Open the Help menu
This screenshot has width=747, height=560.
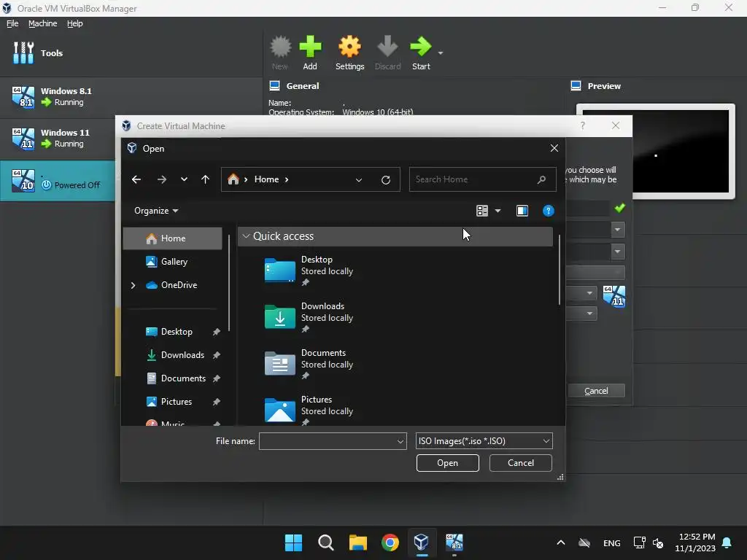75,23
